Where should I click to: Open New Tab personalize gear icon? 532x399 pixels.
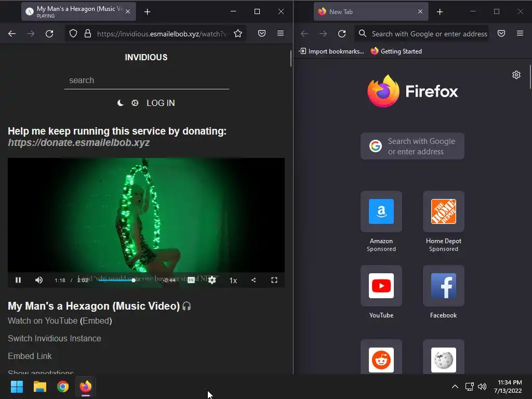516,75
